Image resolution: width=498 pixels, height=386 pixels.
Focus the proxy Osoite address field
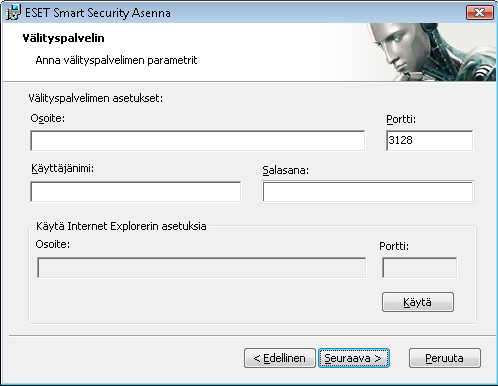click(198, 141)
